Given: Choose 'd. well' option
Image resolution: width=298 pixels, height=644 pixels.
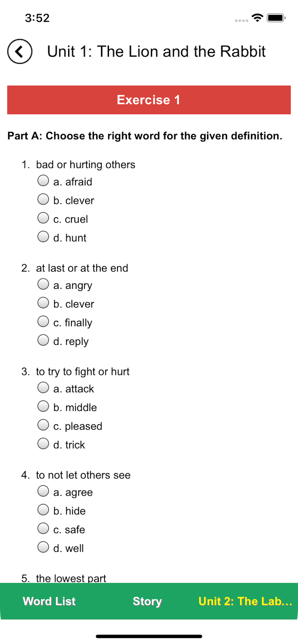Looking at the screenshot, I should point(43,547).
